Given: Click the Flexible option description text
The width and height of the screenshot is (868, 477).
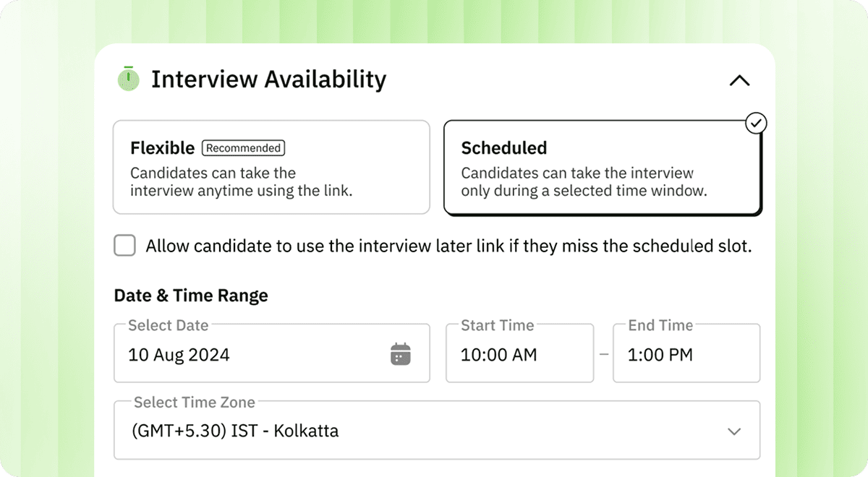Looking at the screenshot, I should tap(241, 182).
